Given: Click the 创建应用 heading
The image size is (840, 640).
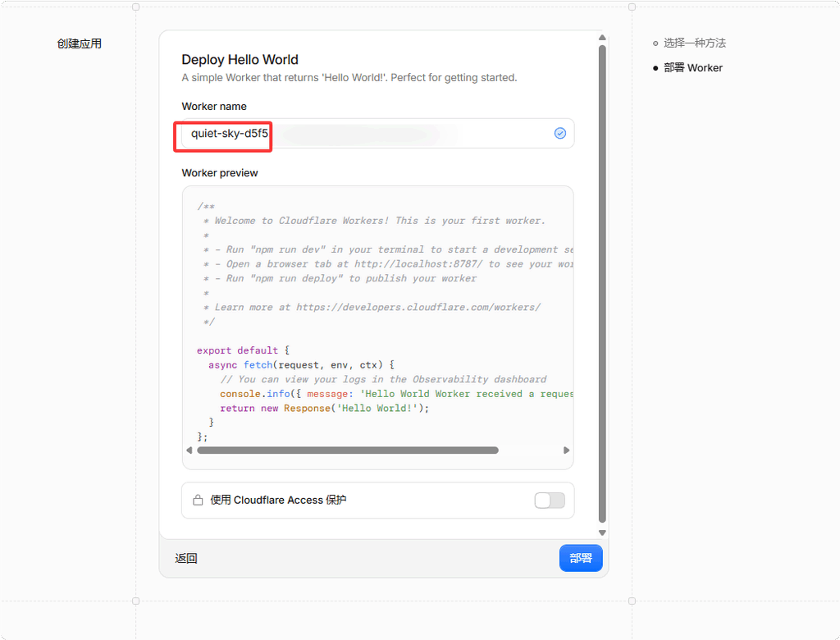Looking at the screenshot, I should tap(80, 43).
